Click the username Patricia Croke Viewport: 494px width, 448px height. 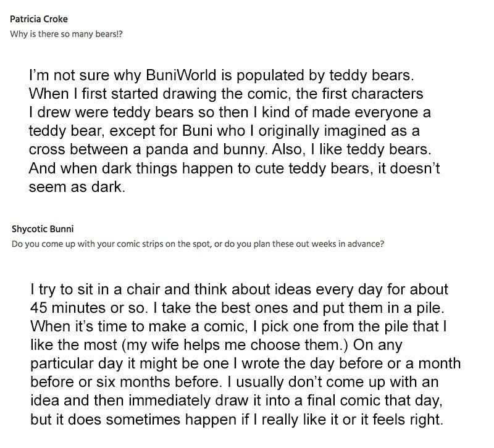pos(40,19)
